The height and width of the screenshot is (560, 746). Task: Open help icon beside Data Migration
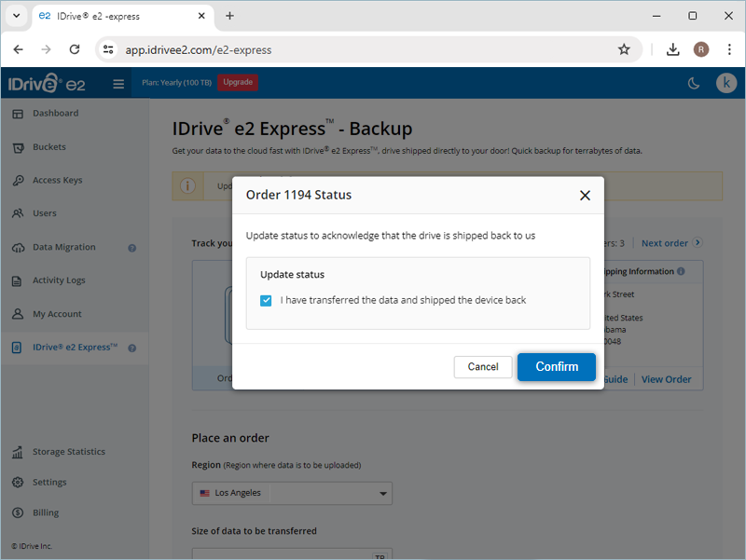tap(132, 248)
